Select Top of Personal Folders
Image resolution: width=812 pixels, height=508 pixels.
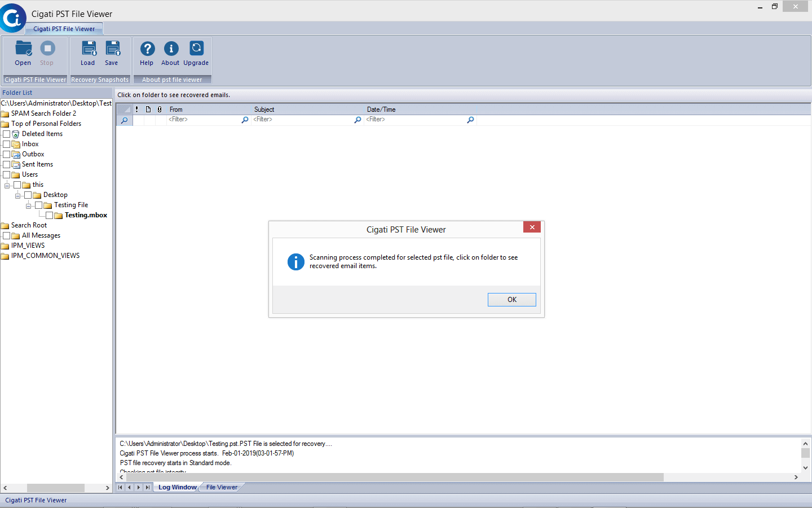tap(46, 124)
